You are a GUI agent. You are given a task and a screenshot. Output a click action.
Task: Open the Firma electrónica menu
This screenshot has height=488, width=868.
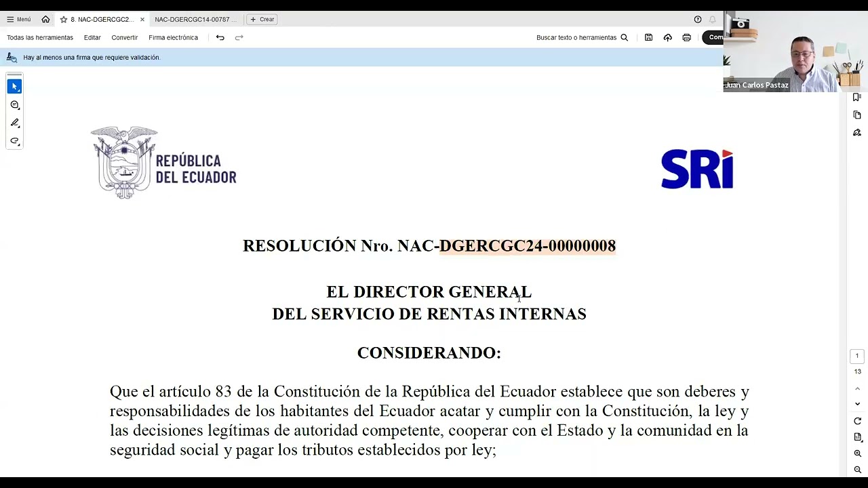coord(174,38)
